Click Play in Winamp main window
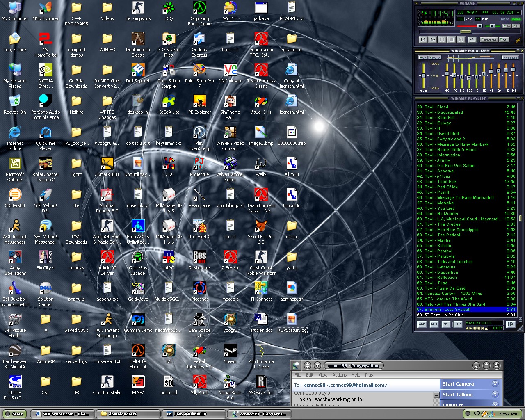Screen dimensions: 525x420 tap(433, 40)
